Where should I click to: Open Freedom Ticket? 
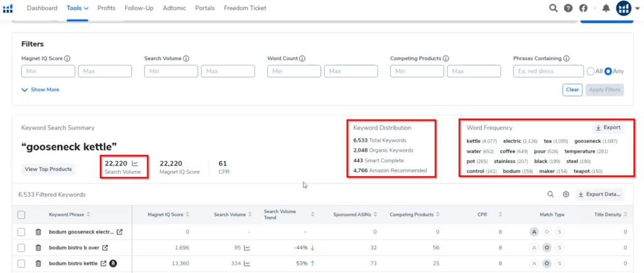245,8
